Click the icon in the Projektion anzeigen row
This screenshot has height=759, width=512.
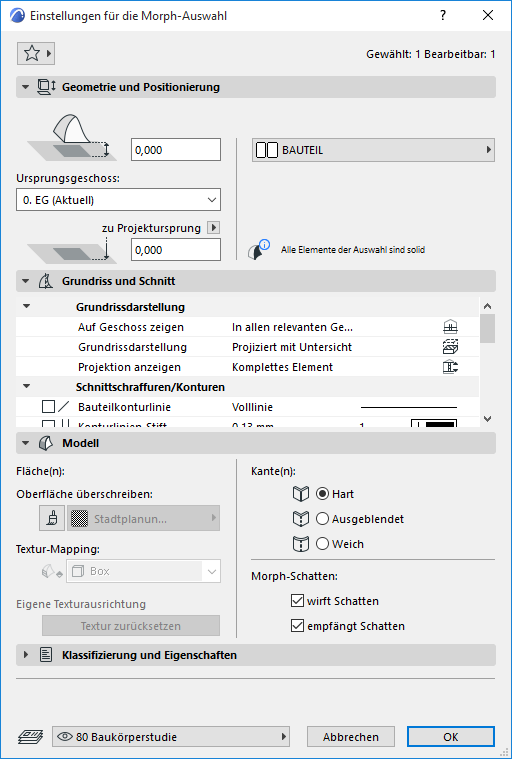point(450,367)
